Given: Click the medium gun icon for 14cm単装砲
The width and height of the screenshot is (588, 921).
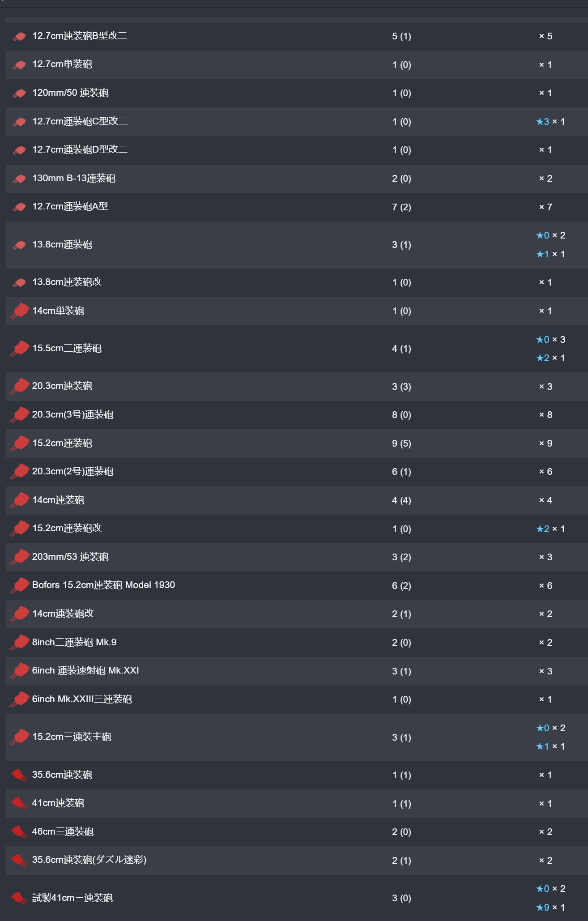Looking at the screenshot, I should (19, 311).
